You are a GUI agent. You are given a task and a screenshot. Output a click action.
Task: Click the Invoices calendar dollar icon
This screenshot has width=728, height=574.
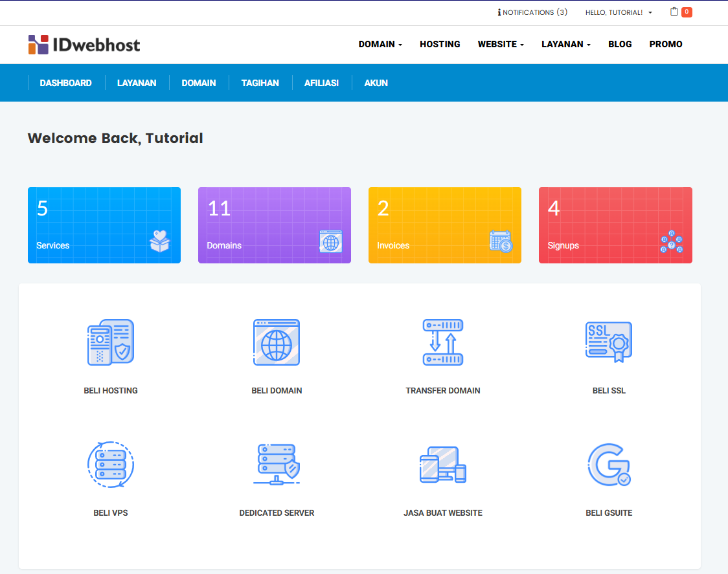(501, 241)
